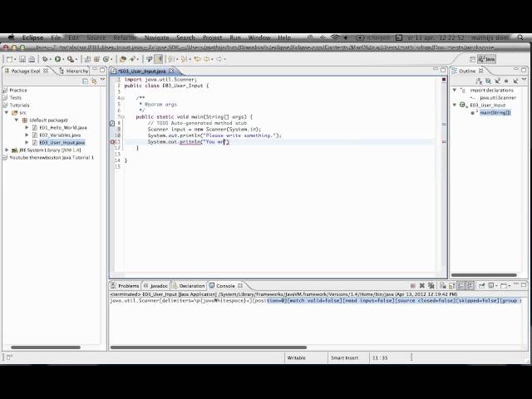Switch to the Problems tab

[125, 286]
